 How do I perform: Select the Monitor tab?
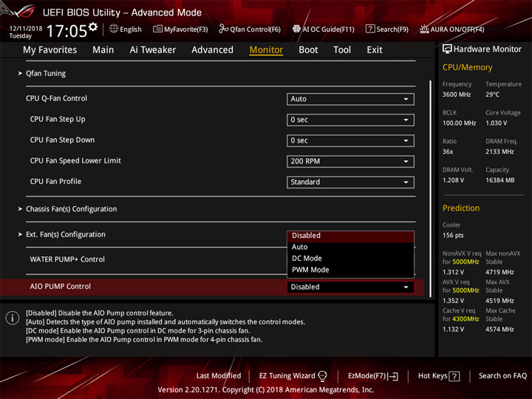[x=266, y=50]
